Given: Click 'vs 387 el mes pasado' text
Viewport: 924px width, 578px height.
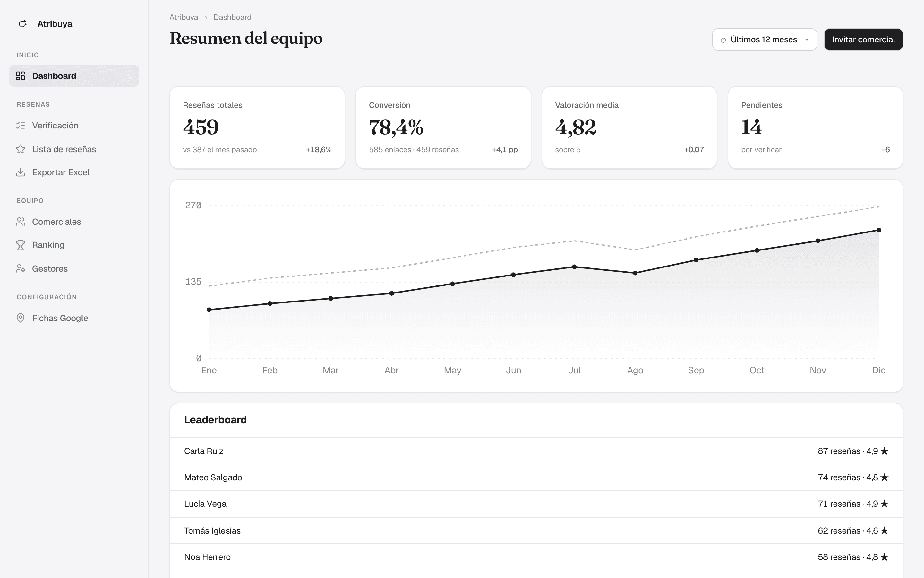Looking at the screenshot, I should pos(219,149).
